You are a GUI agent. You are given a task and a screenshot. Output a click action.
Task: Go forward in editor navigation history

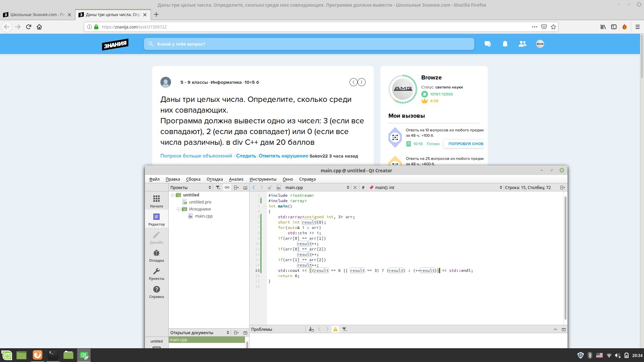(262, 188)
